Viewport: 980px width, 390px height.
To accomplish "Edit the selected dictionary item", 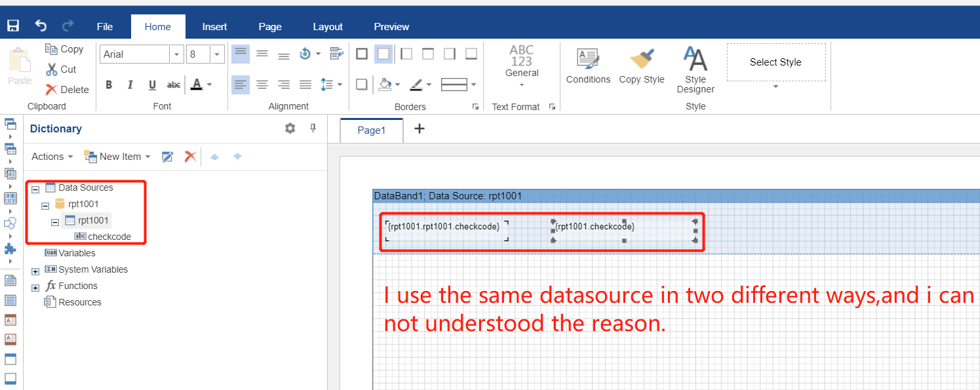I will click(168, 157).
